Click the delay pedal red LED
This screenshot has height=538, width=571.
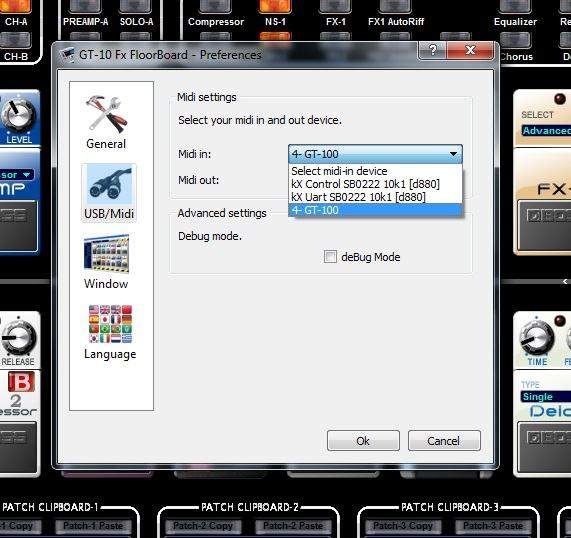[560, 321]
